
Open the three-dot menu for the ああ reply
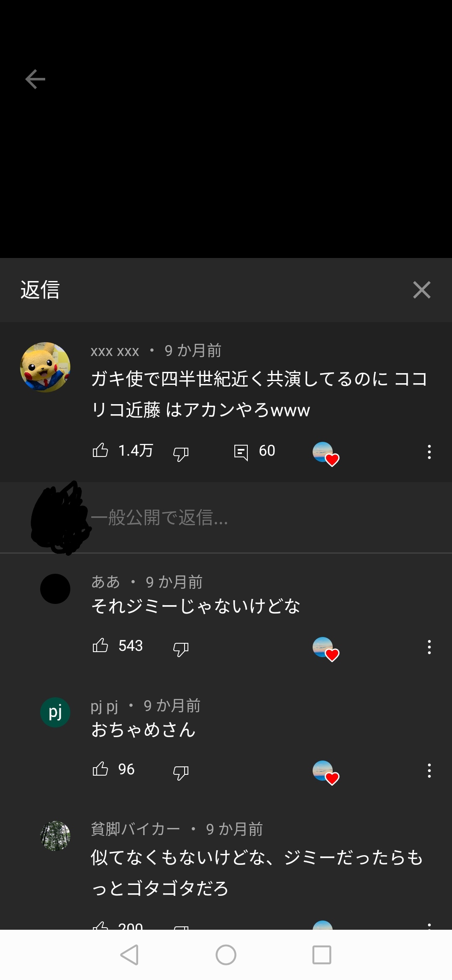coord(429,647)
